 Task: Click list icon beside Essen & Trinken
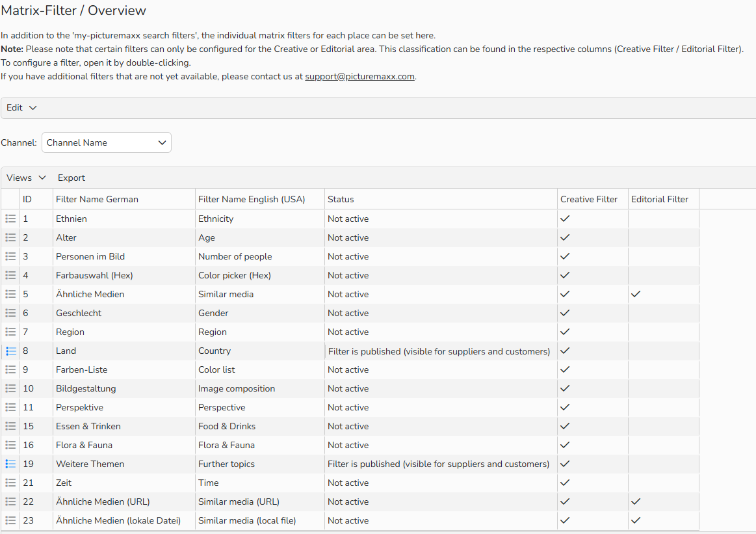point(10,426)
